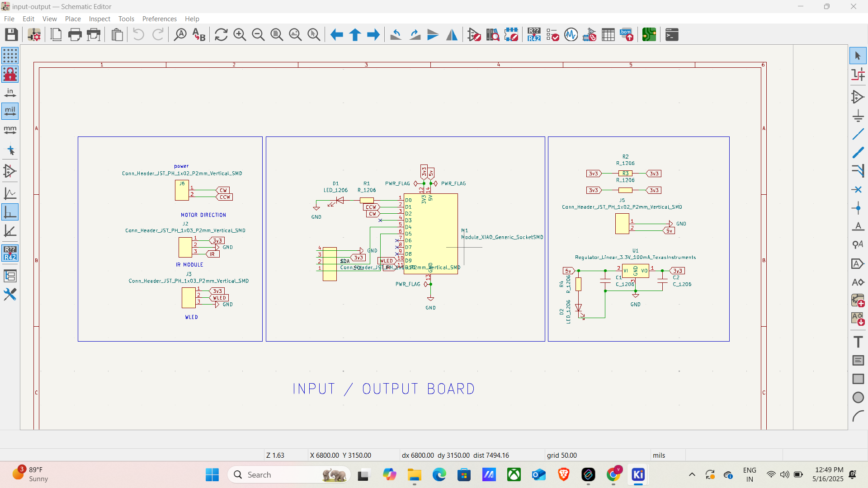868x488 pixels.
Task: Generate bill of materials
Action: (x=627, y=35)
